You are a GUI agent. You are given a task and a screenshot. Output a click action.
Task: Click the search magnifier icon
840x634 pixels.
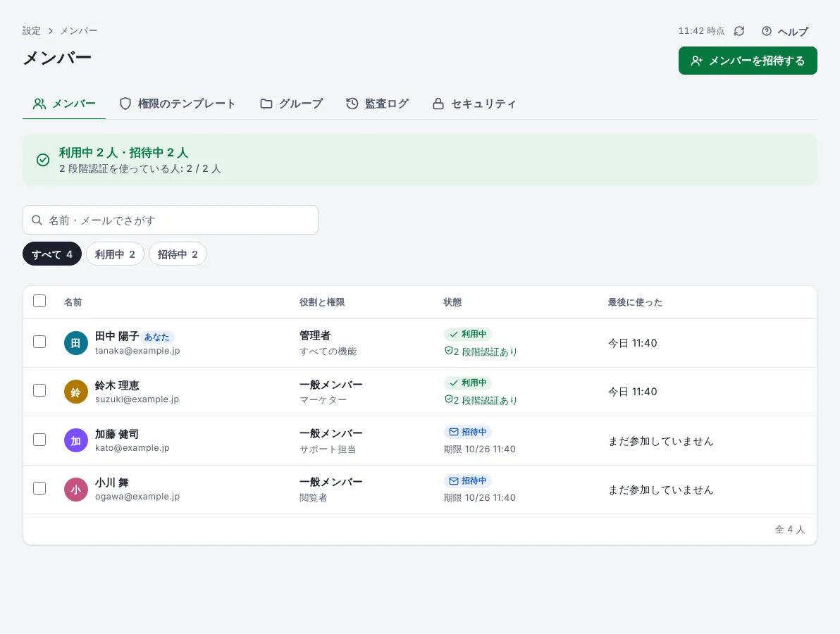click(x=37, y=220)
